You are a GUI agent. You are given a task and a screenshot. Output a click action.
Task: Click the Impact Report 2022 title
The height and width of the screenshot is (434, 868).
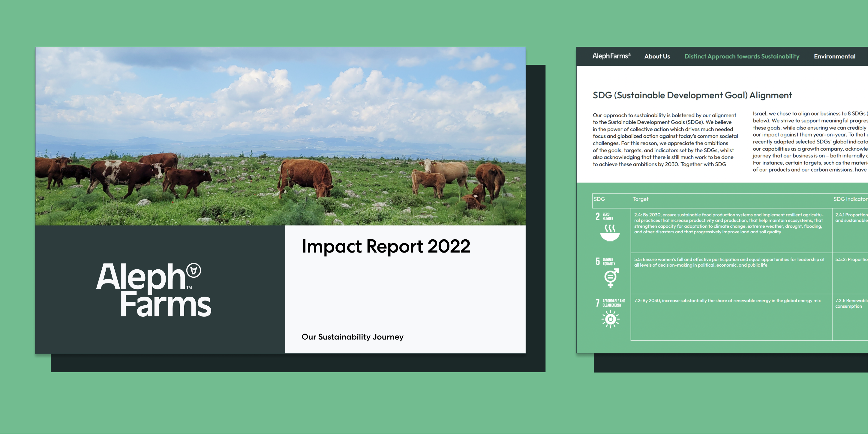pyautogui.click(x=386, y=246)
